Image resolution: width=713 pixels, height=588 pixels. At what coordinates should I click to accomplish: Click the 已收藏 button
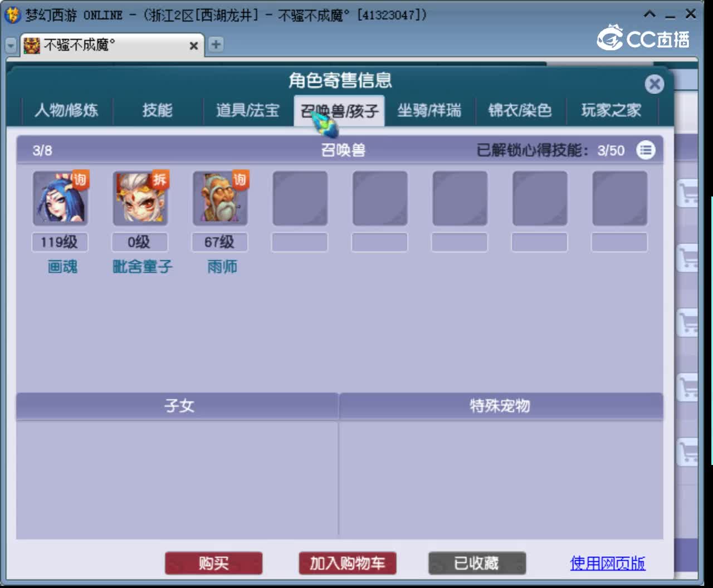[x=477, y=563]
